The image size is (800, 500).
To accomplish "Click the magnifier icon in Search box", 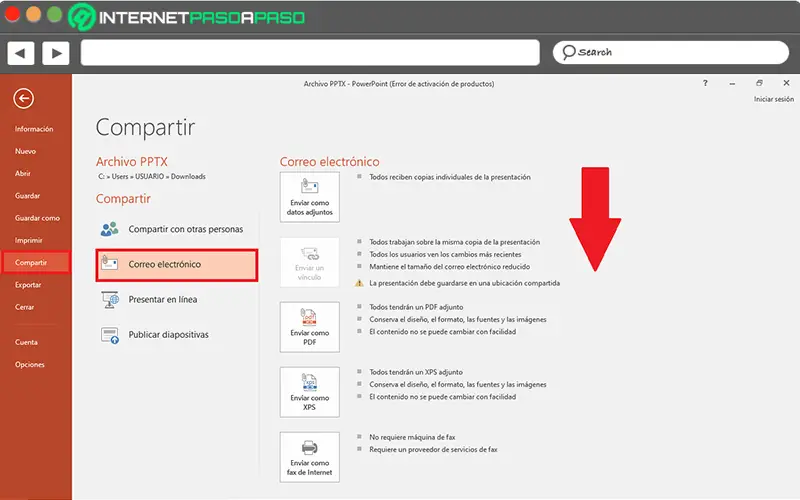I will pos(568,53).
